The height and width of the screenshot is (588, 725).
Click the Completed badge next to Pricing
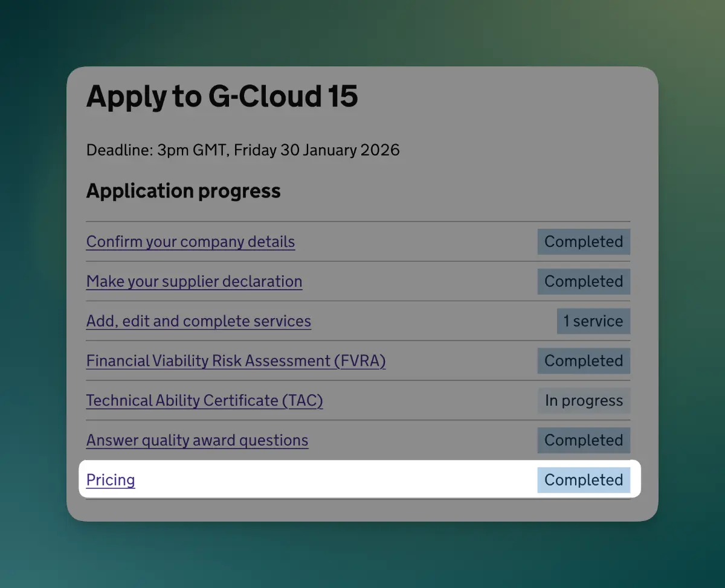click(x=584, y=480)
